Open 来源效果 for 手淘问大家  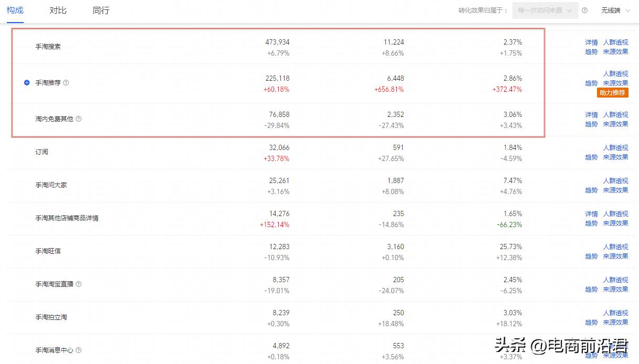615,190
